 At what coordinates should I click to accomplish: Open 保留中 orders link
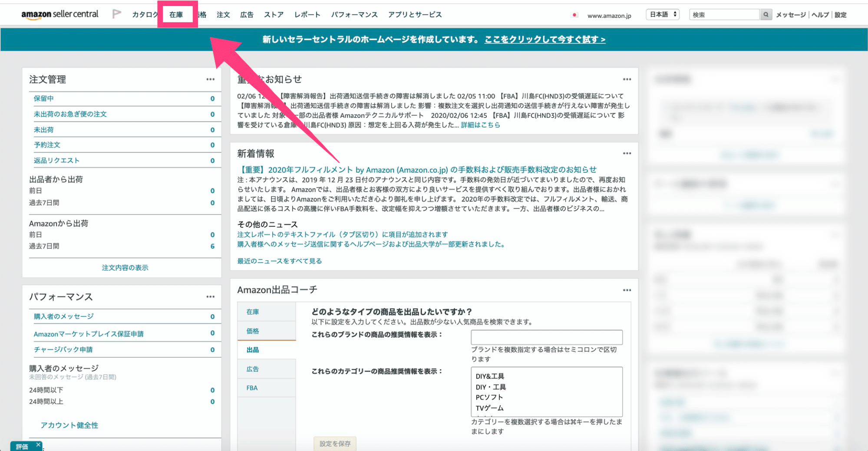coord(44,99)
